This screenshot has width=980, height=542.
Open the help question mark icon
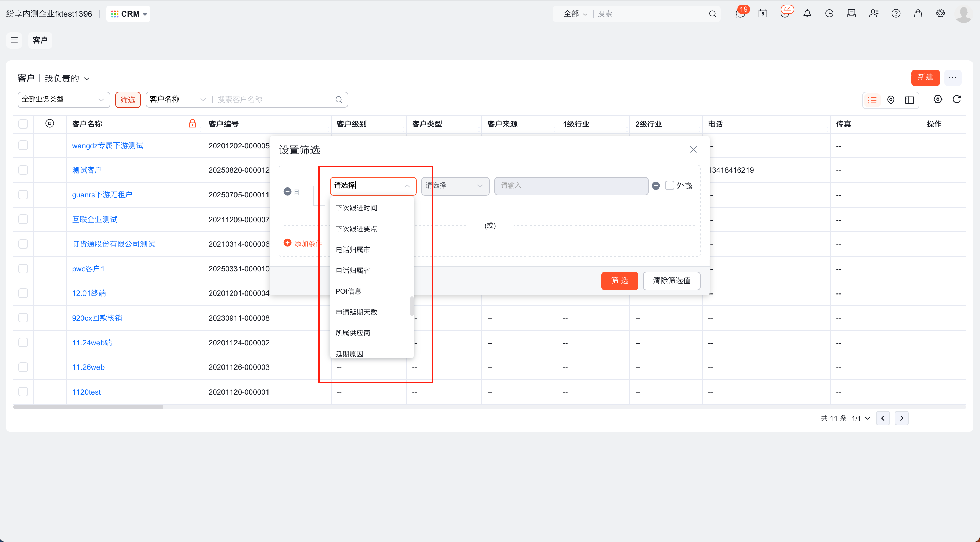[895, 14]
